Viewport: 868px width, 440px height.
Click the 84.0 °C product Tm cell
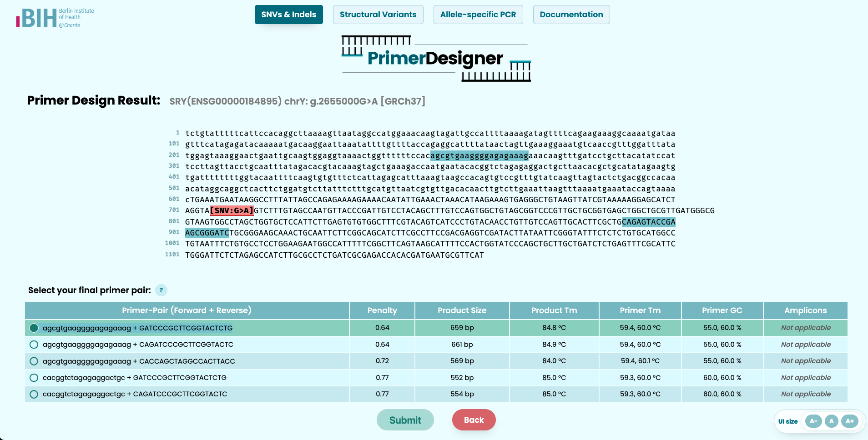point(554,361)
